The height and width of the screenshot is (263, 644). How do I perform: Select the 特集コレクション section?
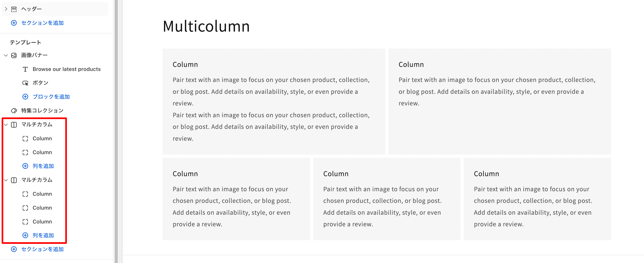point(42,111)
